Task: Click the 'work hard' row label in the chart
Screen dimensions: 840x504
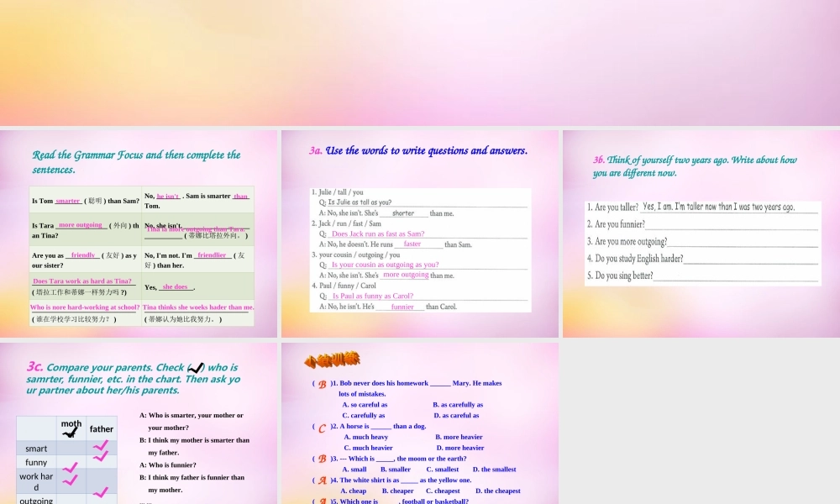Action: tap(36, 481)
